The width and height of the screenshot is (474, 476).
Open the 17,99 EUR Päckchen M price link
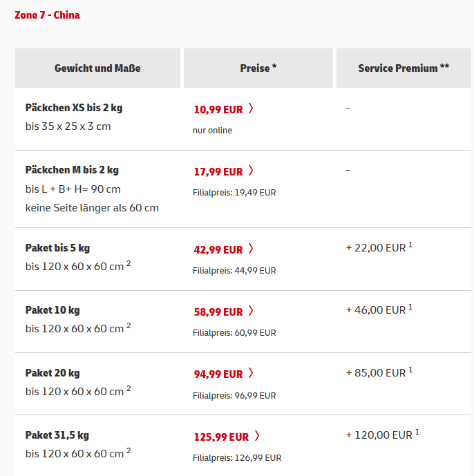pyautogui.click(x=218, y=172)
